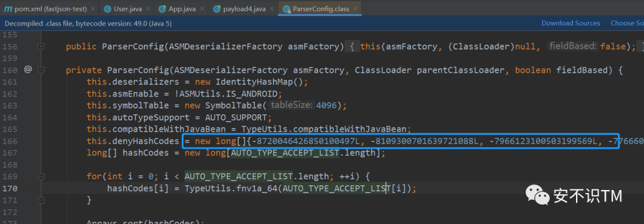This screenshot has width=644, height=224.
Task: Close the ParserConfig.class tab
Action: click(x=355, y=8)
